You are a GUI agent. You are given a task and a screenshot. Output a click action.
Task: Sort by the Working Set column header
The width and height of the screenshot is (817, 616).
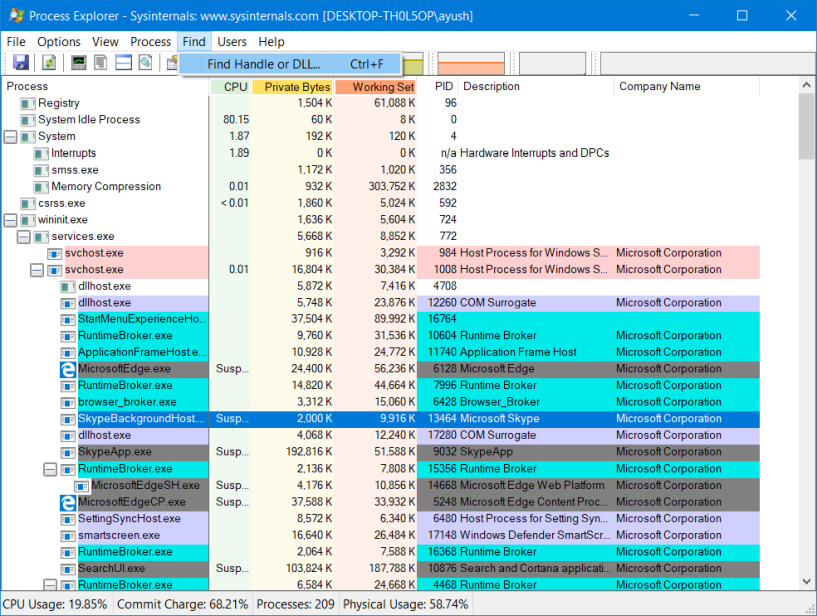(376, 87)
